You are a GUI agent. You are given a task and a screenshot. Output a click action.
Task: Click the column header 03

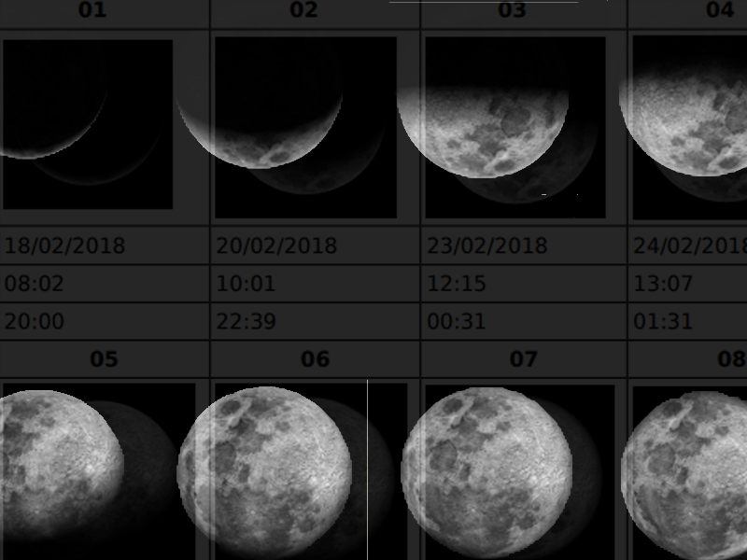click(x=512, y=10)
